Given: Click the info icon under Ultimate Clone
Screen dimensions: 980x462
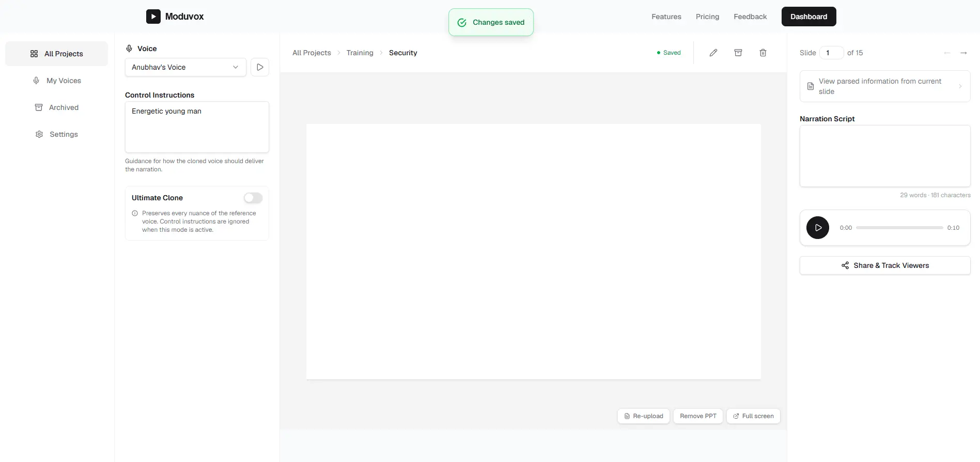Looking at the screenshot, I should pos(135,213).
